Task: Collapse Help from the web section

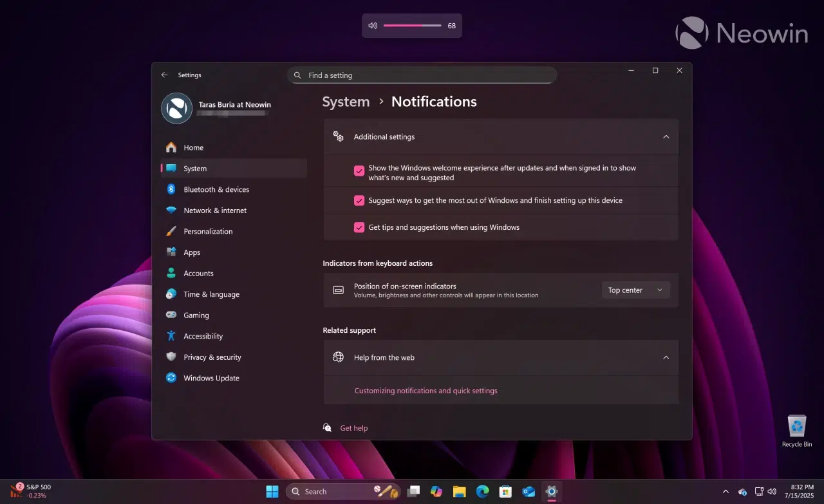Action: click(x=666, y=357)
